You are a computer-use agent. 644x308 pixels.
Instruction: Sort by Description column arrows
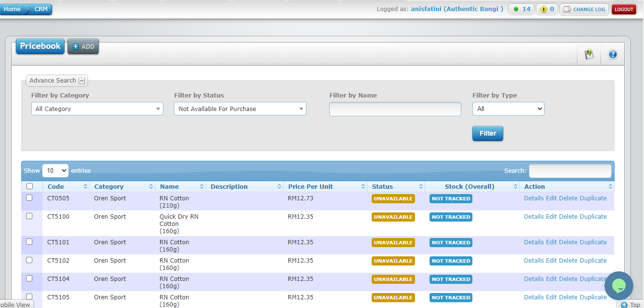[279, 186]
